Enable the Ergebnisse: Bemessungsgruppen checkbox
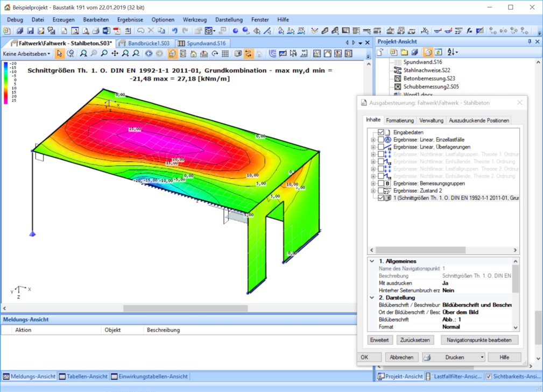This screenshot has height=392, width=543. point(381,183)
